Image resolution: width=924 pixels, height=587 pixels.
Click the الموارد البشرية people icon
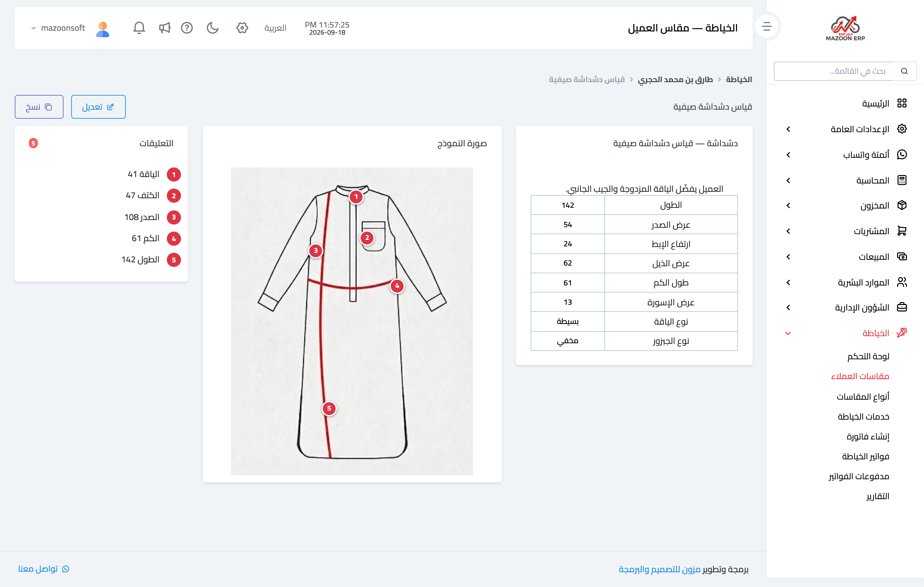pos(902,282)
